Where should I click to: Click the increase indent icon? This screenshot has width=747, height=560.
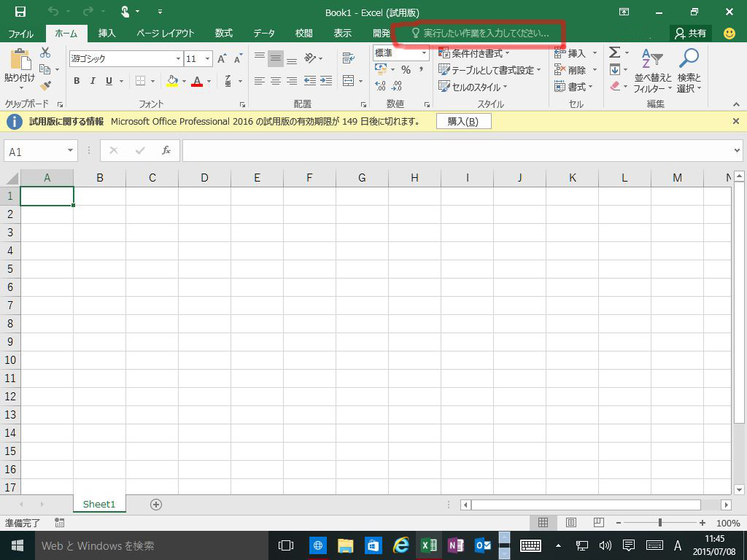[326, 81]
